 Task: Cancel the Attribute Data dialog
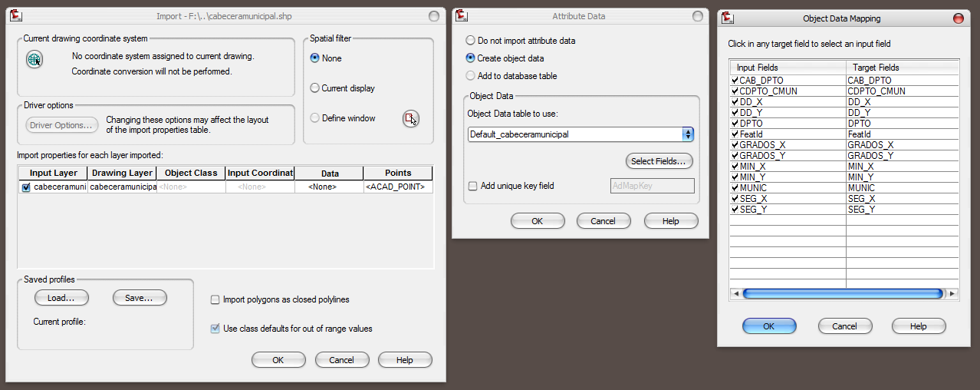pos(603,221)
